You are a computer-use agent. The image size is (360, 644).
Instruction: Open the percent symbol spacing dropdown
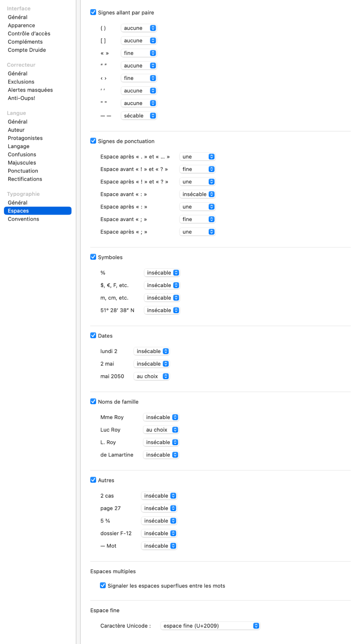tap(162, 273)
